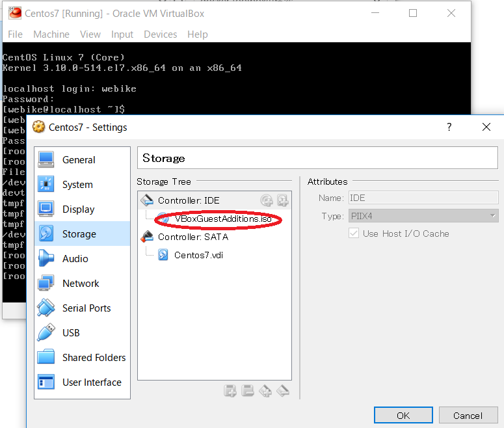Select Controller: IDE in the storage tree
Viewport: 504px width, 428px height.
tap(189, 200)
